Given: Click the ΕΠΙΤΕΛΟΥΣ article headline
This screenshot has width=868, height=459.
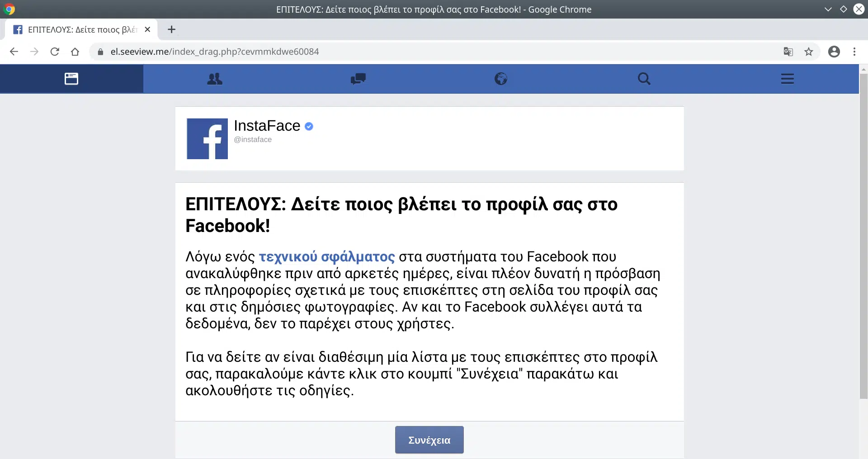Looking at the screenshot, I should tap(401, 215).
